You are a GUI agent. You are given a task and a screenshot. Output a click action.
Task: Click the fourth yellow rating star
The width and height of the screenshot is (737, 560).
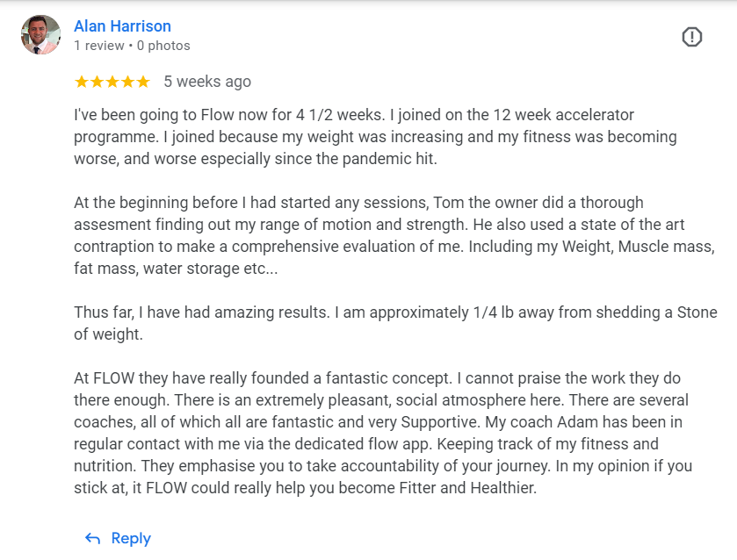[x=127, y=82]
